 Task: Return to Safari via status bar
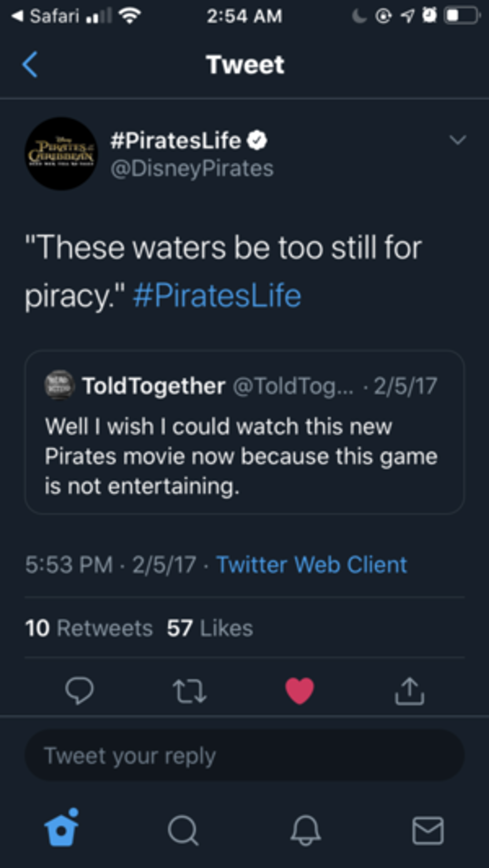46,16
